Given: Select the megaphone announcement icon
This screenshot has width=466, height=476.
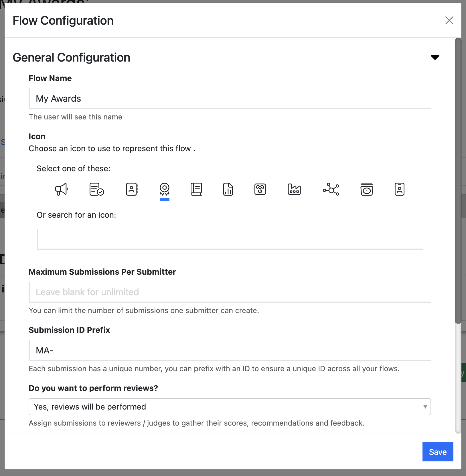Looking at the screenshot, I should pos(62,189).
